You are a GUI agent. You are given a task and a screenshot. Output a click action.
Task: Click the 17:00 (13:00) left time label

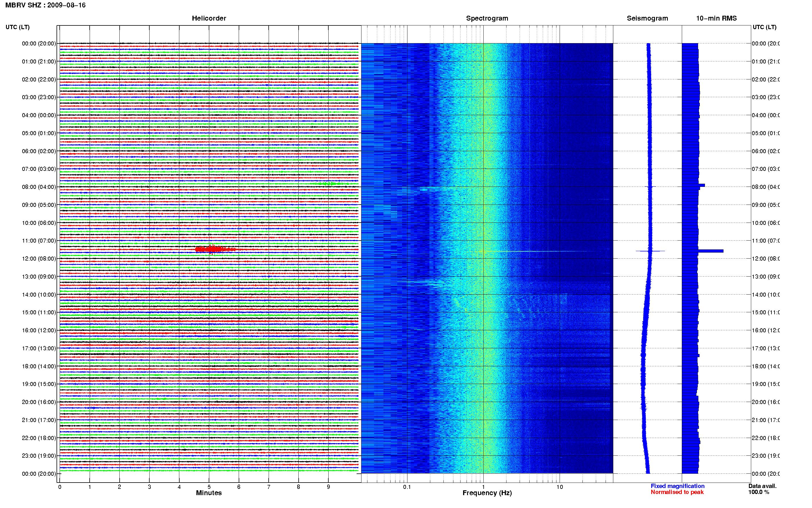[x=39, y=348]
